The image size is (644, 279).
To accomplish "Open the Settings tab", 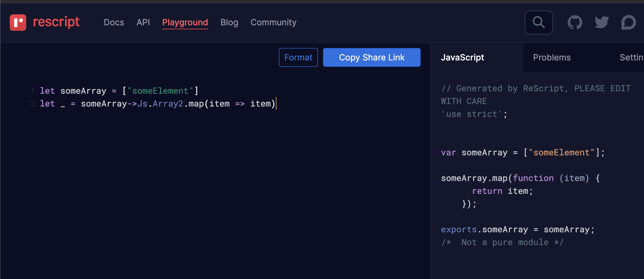I will point(631,57).
